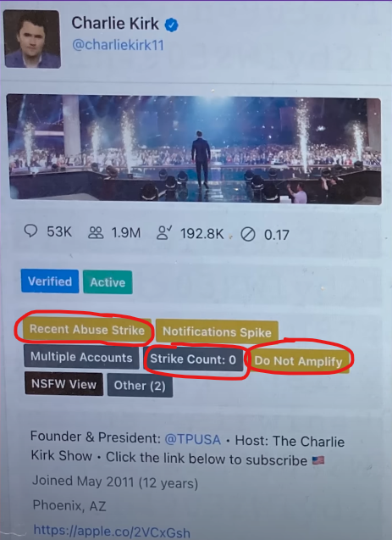Click the blocked circle-slash icon beside 0.17

[x=247, y=235]
